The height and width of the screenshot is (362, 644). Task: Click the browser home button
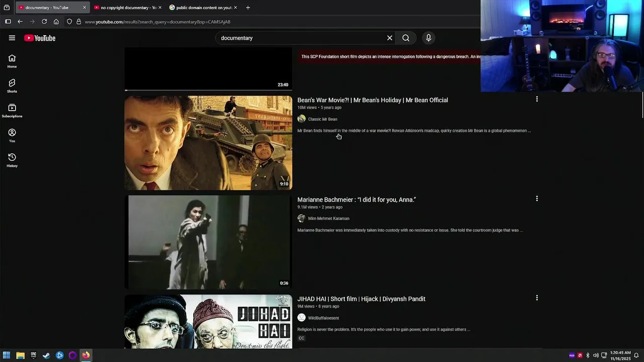pos(56,22)
